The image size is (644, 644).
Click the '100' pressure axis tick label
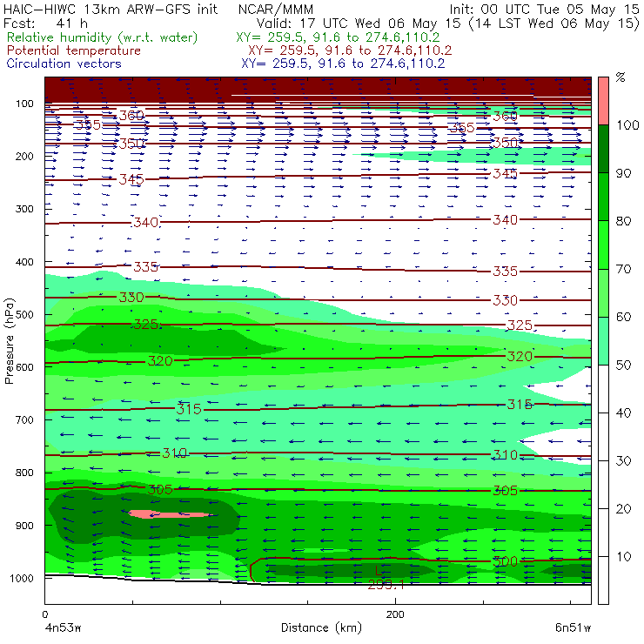point(24,104)
